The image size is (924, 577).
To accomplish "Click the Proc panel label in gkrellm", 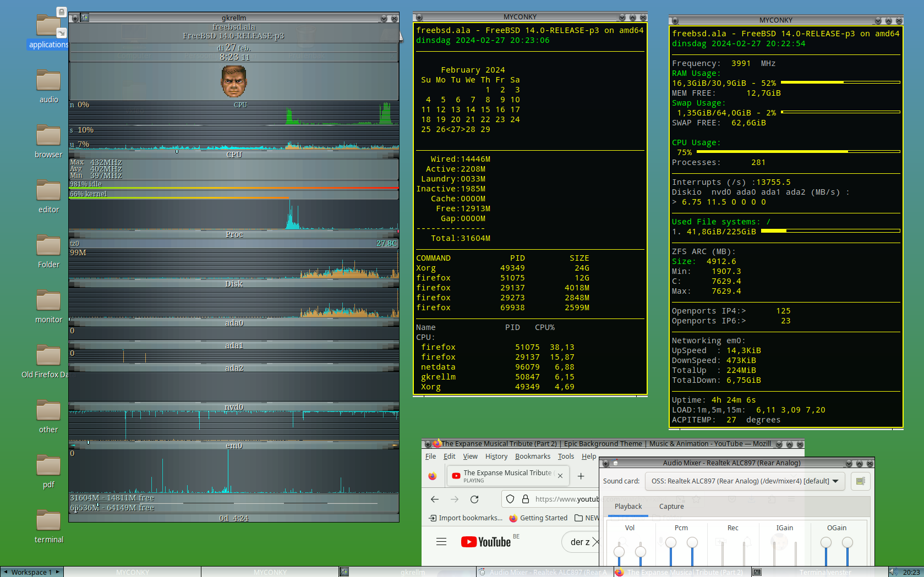I will 234,234.
